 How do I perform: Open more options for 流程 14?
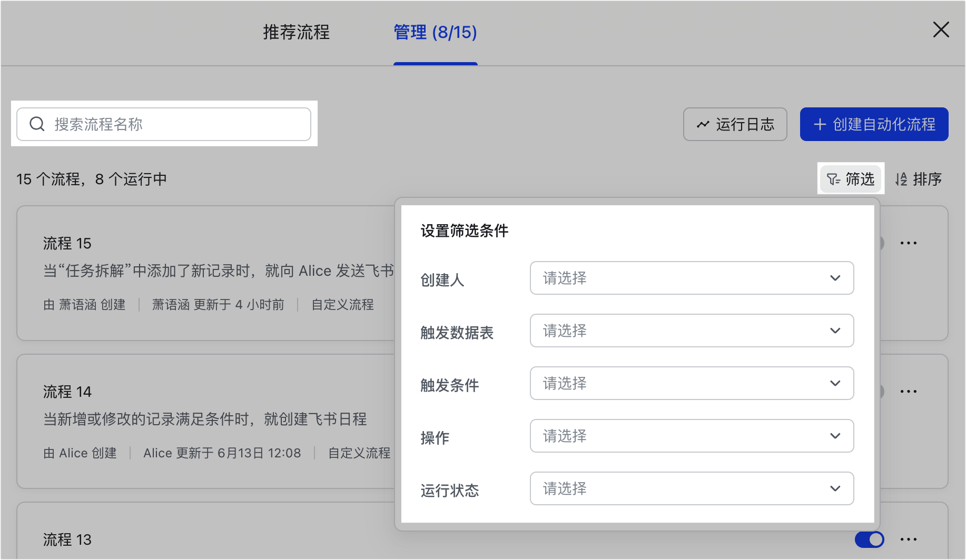(908, 392)
